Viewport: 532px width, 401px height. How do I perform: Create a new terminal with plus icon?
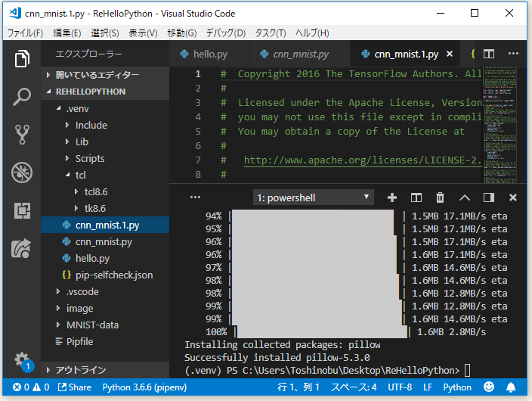click(x=392, y=197)
